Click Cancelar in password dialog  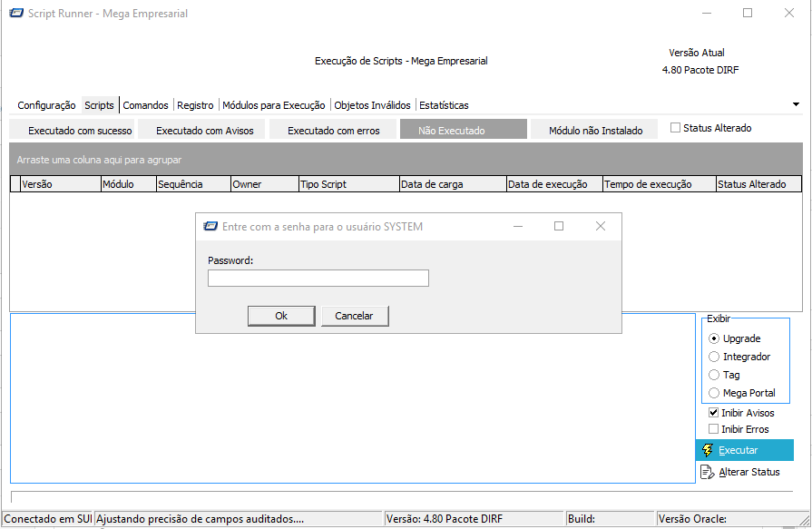click(354, 316)
